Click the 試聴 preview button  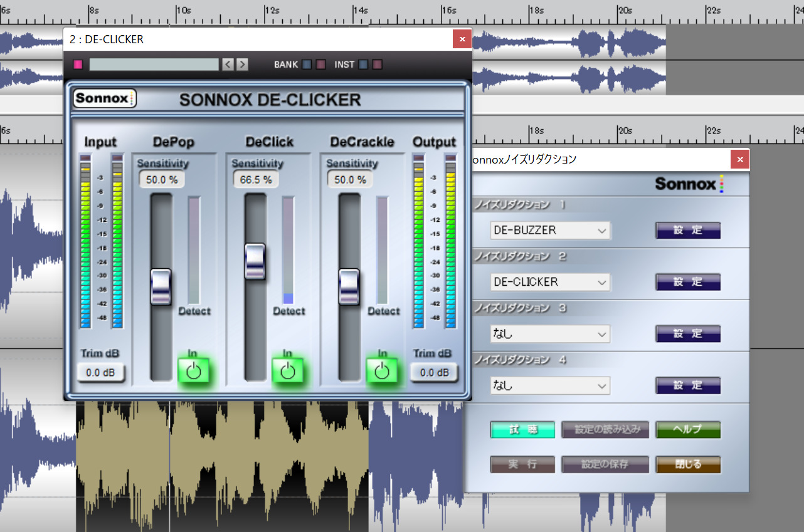(x=522, y=430)
